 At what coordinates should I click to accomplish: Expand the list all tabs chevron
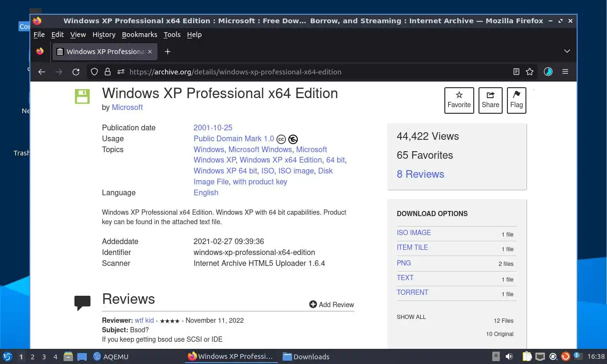pos(567,51)
